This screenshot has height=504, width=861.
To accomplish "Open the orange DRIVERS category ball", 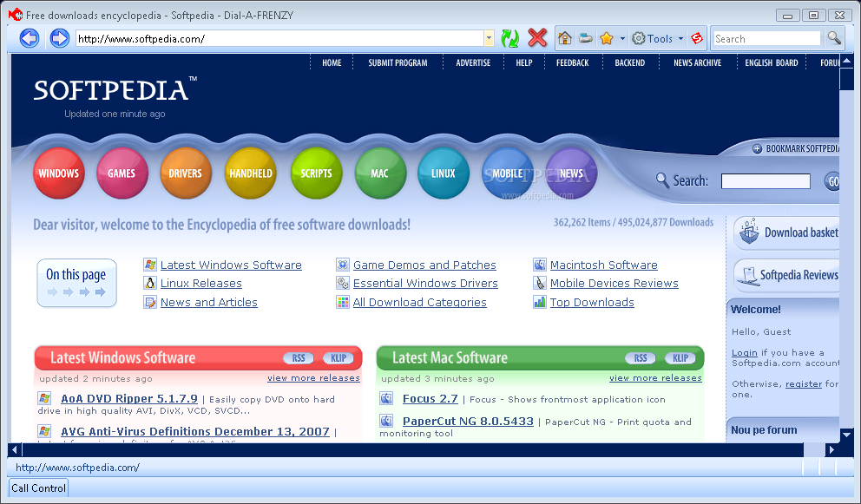I will (186, 173).
